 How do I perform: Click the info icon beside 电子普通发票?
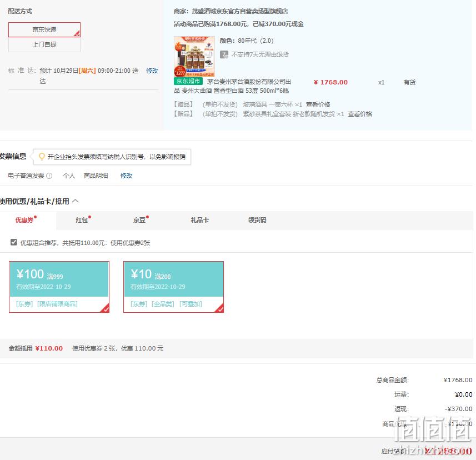tap(49, 176)
